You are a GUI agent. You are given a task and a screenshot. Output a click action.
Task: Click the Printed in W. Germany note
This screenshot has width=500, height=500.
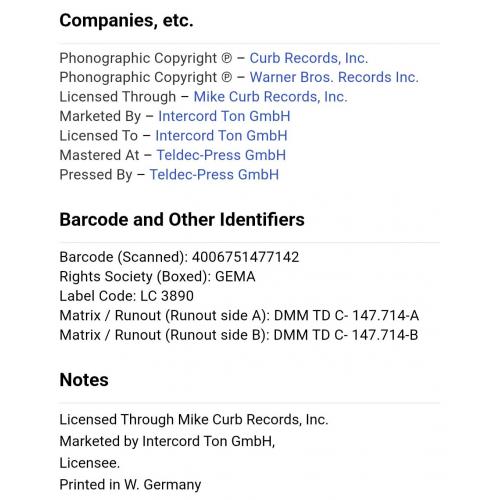(x=130, y=485)
